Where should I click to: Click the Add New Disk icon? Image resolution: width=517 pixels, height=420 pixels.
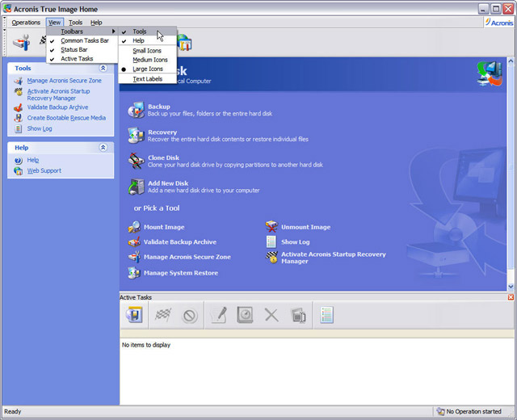tap(137, 187)
